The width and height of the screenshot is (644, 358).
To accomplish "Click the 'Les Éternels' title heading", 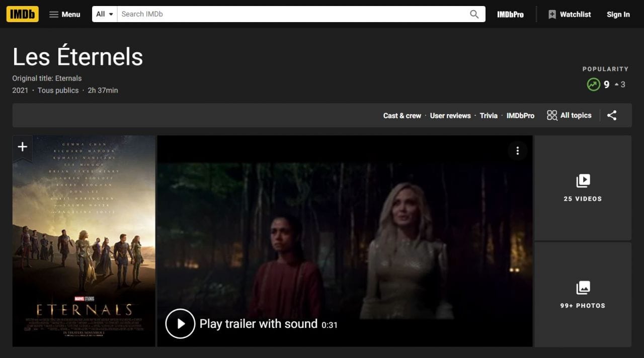I will (x=78, y=57).
